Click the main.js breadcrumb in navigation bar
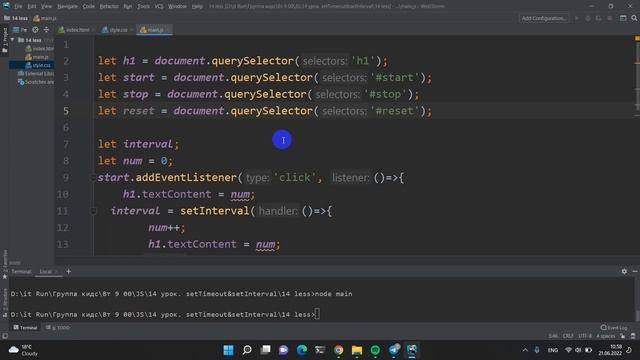640x360 pixels. [45, 18]
